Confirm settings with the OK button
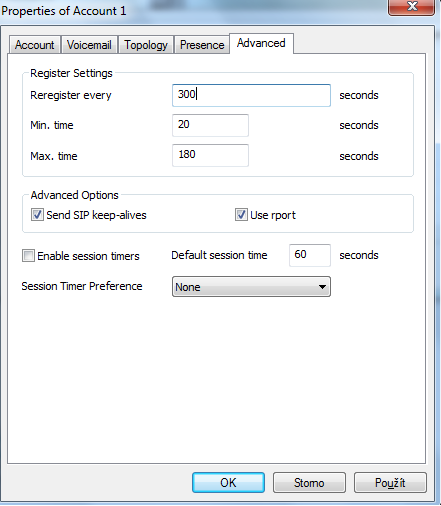The width and height of the screenshot is (441, 506). pos(228,482)
